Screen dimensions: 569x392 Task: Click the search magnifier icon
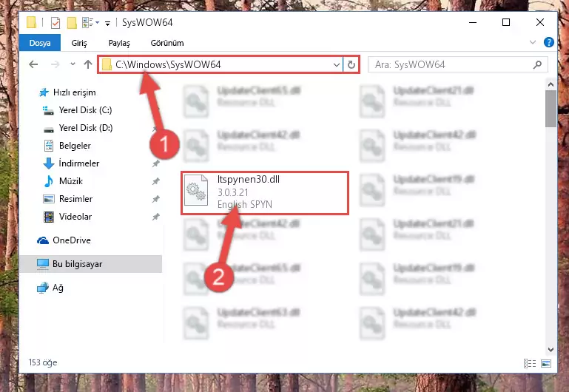click(x=537, y=64)
